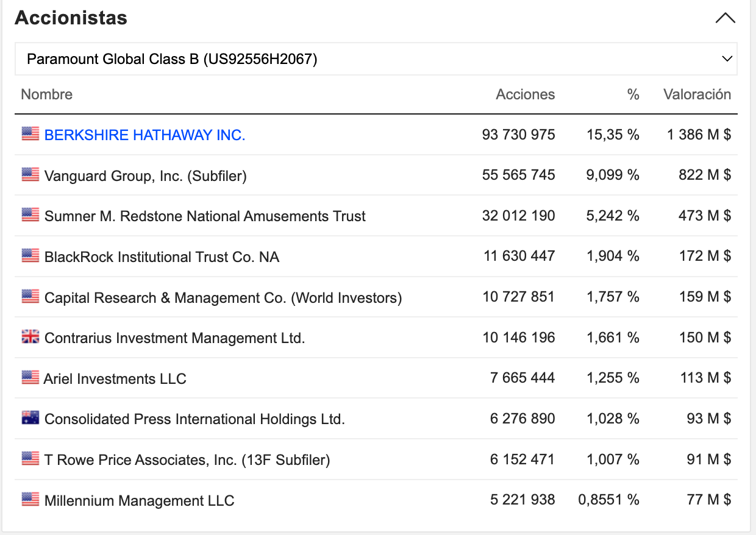Click valuation 93 M $
The height and width of the screenshot is (535, 756).
click(x=708, y=419)
